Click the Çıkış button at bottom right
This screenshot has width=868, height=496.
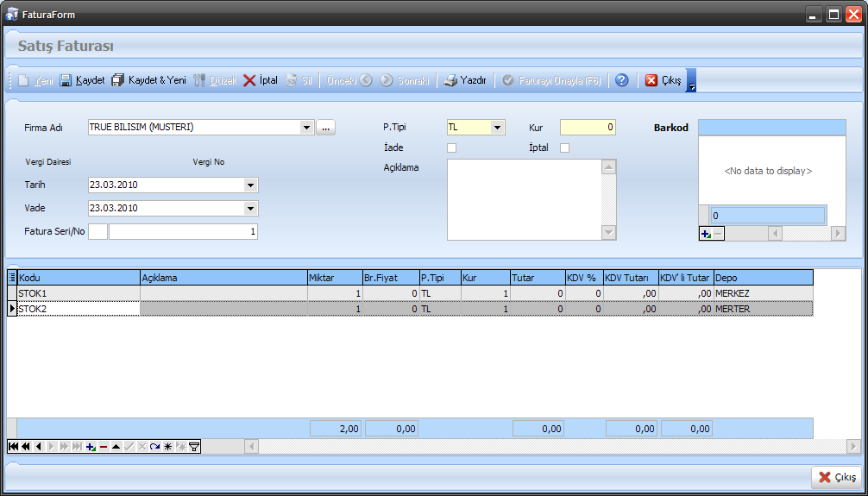click(x=835, y=477)
